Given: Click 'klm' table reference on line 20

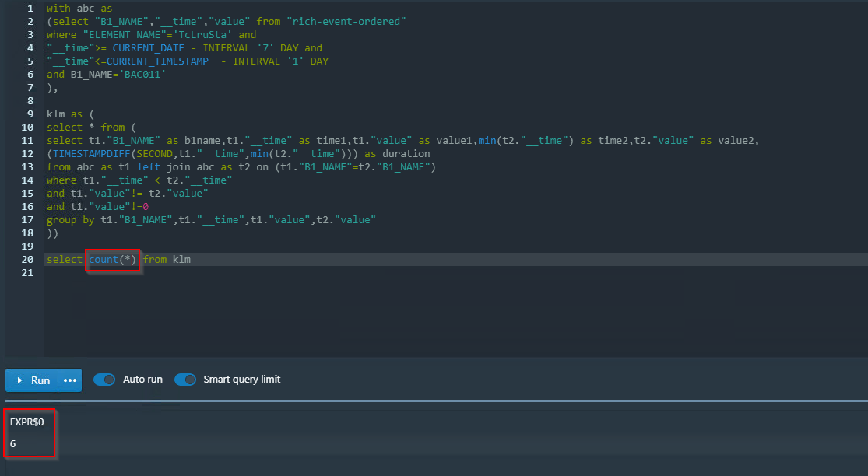Looking at the screenshot, I should coord(181,260).
